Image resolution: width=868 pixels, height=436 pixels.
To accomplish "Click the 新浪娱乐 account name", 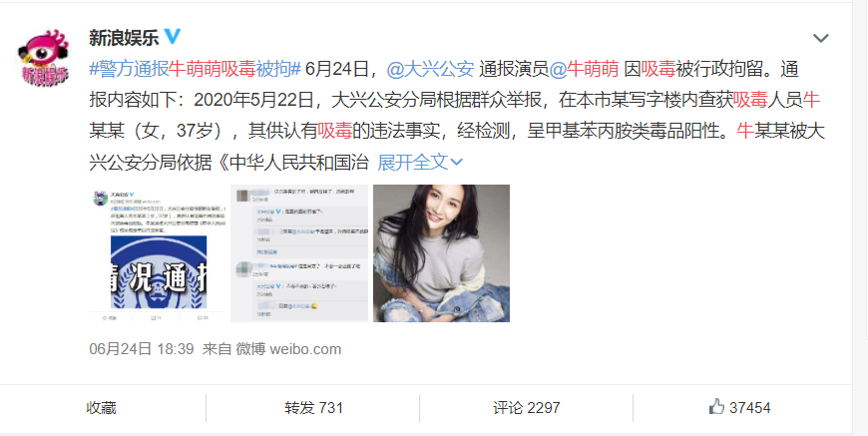I will point(125,38).
